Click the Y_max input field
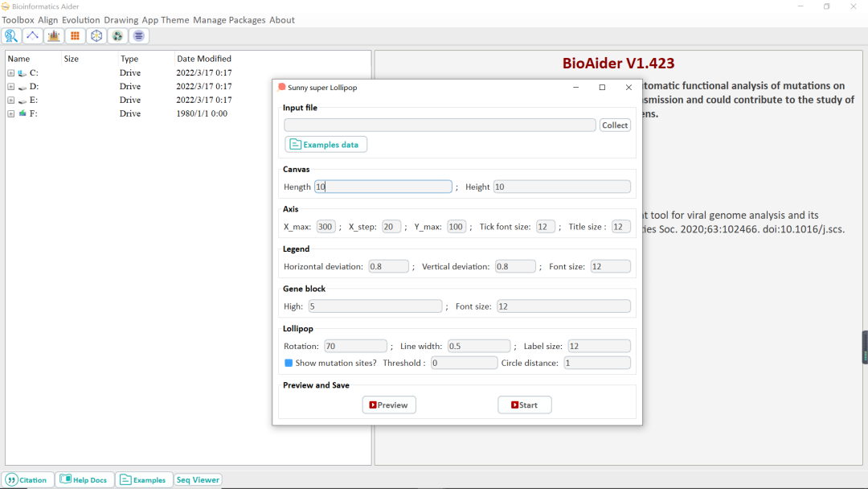 click(457, 227)
